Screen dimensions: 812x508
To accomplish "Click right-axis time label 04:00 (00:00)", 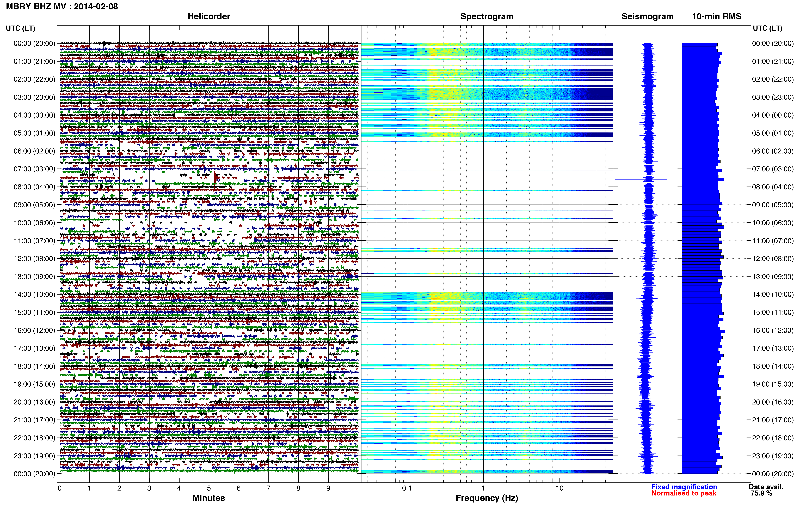I will [x=773, y=115].
